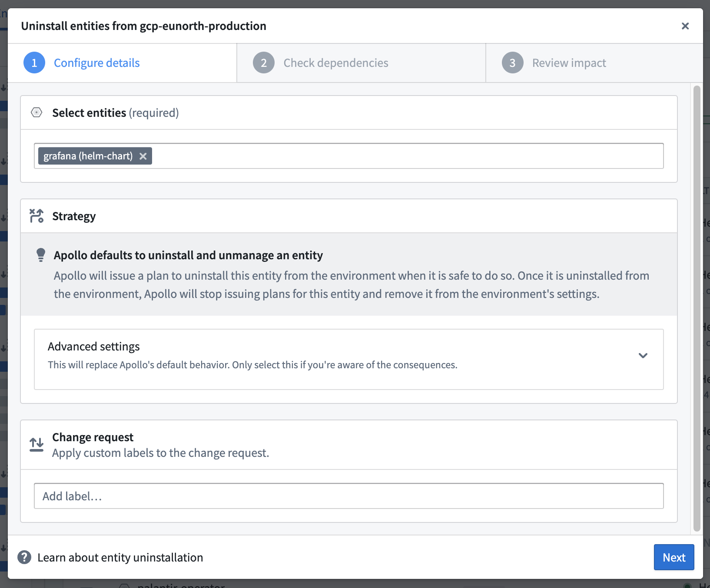
Task: Click 'Apply custom labels to the change request' text
Action: pyautogui.click(x=161, y=453)
